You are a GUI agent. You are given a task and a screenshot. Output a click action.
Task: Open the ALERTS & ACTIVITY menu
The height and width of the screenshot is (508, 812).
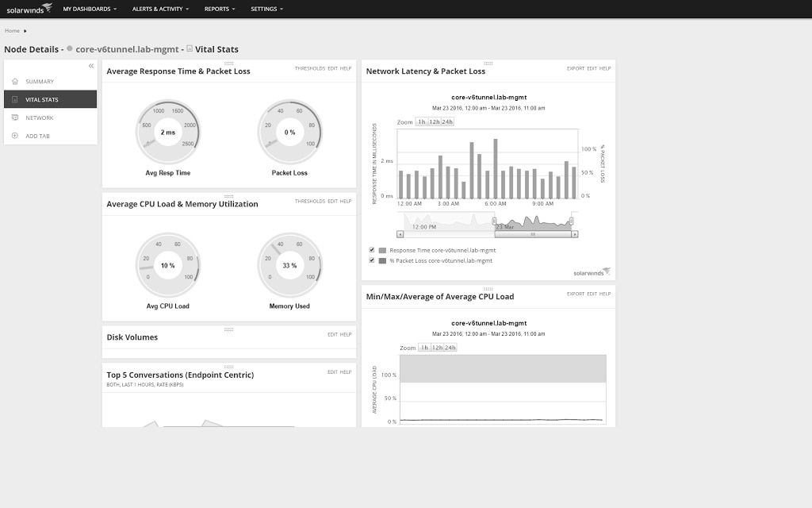pos(159,9)
